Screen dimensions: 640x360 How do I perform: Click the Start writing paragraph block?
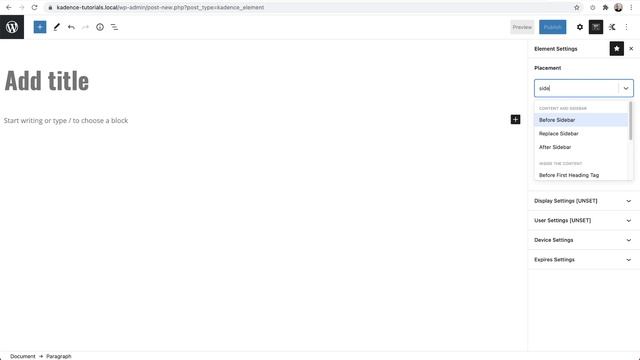(66, 120)
